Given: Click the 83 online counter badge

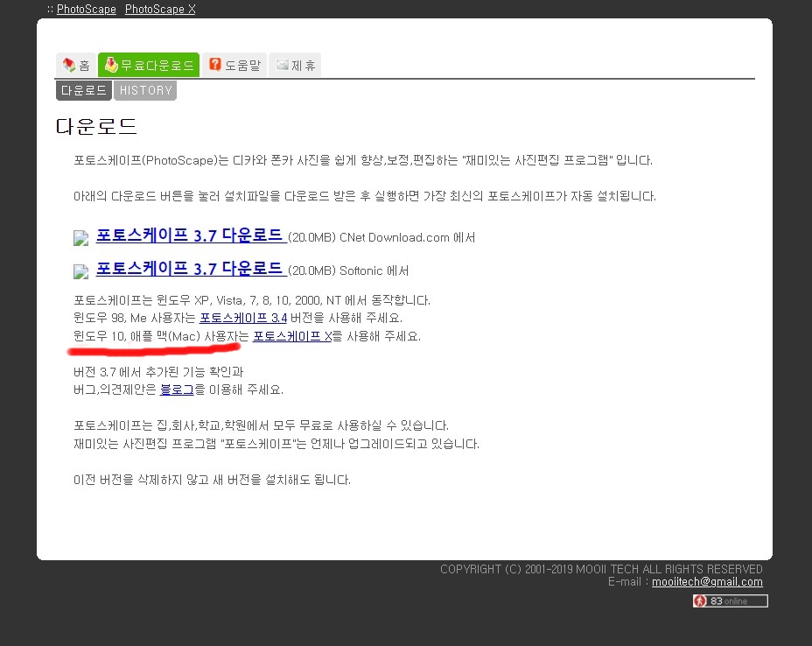Looking at the screenshot, I should point(730,601).
